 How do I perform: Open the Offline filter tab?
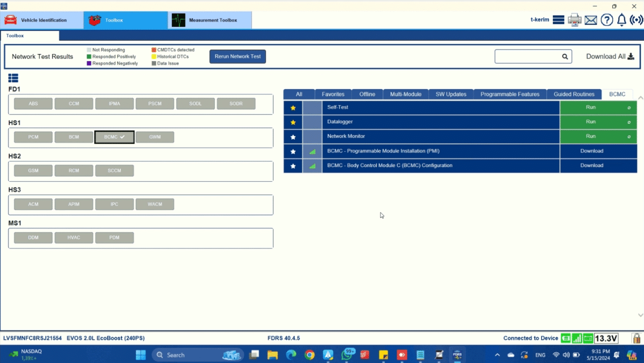tap(367, 94)
